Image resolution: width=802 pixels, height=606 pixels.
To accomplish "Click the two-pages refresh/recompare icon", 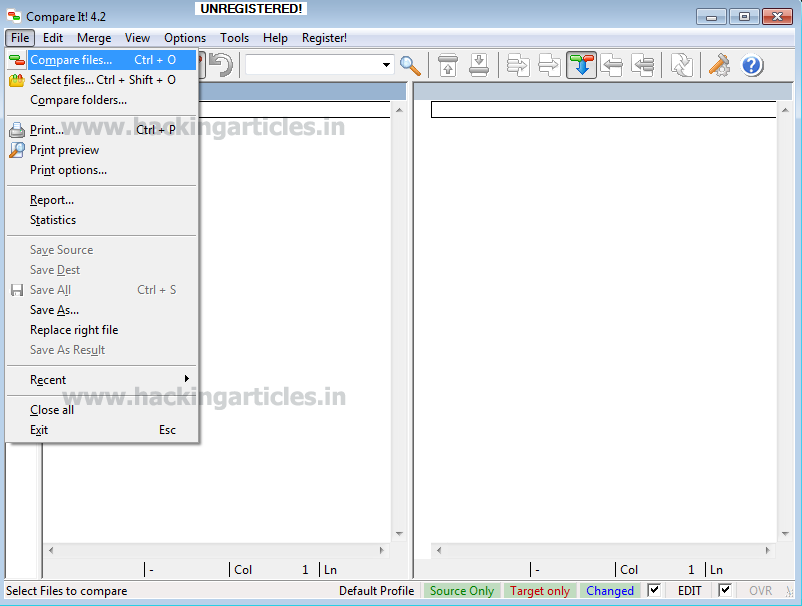I will (x=682, y=65).
